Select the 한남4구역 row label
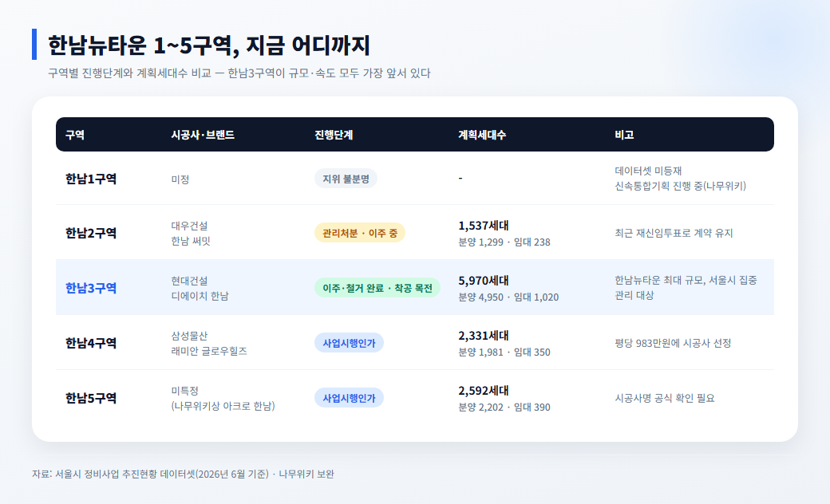This screenshot has height=504, width=830. click(x=91, y=343)
